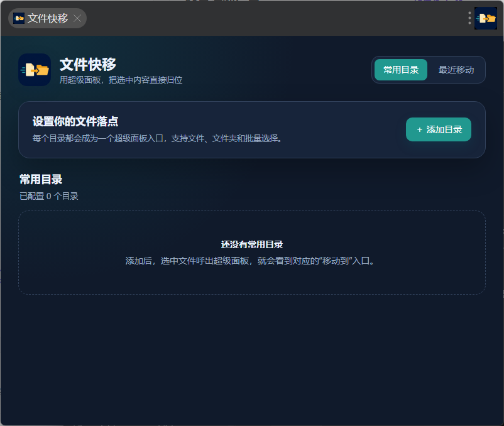Screen dimensions: 504x426
Task: Click the 设置你的文件落点 card heading
Action: point(75,121)
